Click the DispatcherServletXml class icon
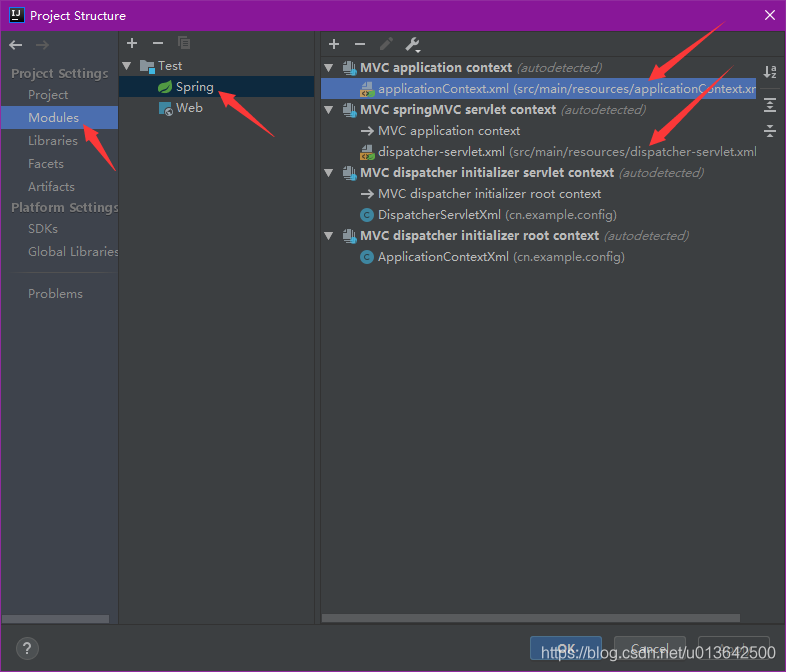786x672 pixels. pyautogui.click(x=367, y=215)
